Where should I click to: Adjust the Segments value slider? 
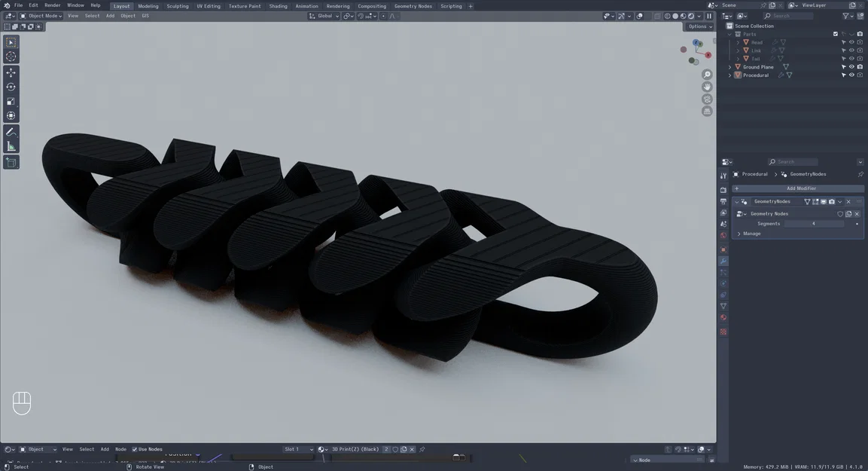[813, 224]
